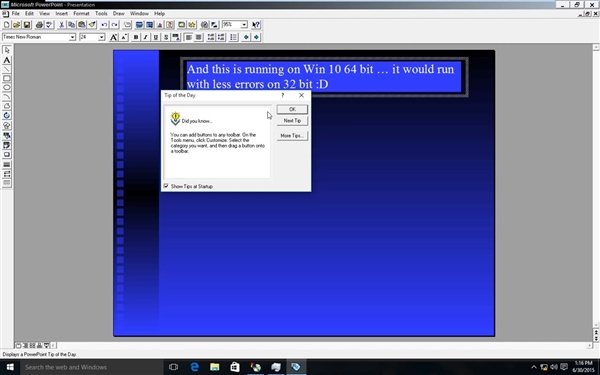The height and width of the screenshot is (375, 600).
Task: Click the Cut scissors icon
Action: 61,25
